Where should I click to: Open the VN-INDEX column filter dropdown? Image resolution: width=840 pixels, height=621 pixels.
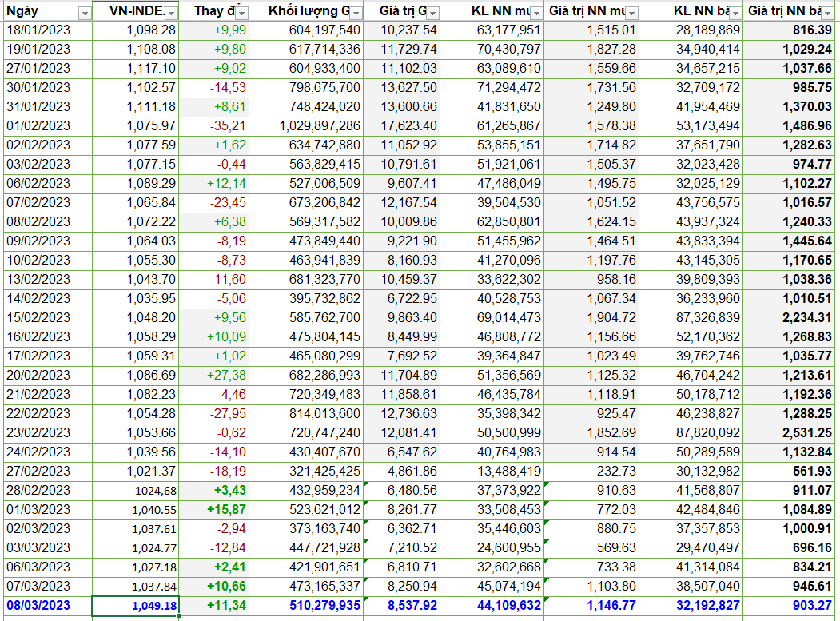click(171, 12)
